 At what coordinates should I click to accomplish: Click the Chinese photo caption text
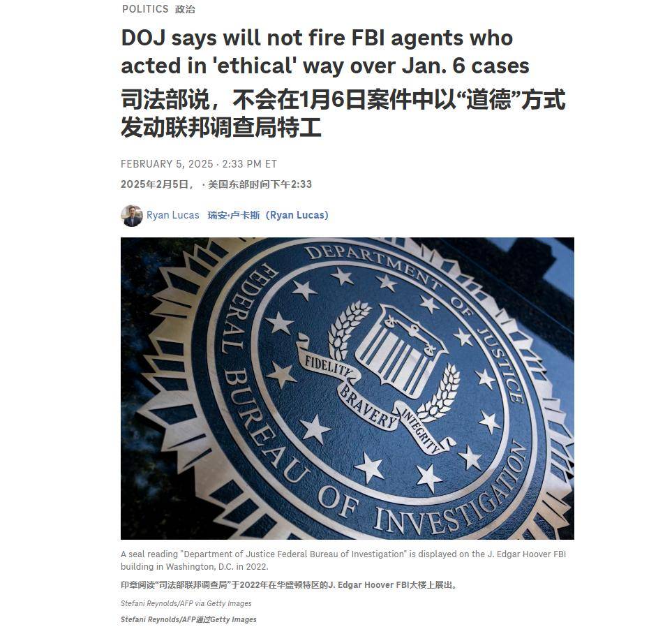[289, 585]
